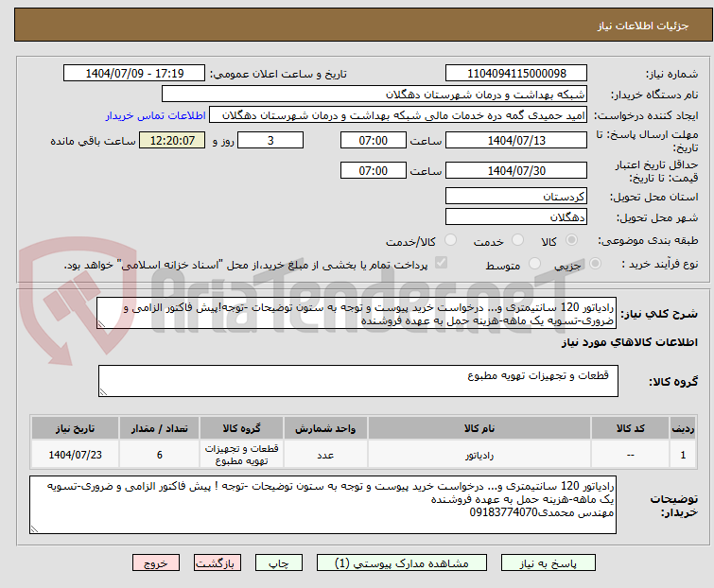
Task: Click the «شهر محل تحویل» field showing دهگلان
Action: [516, 216]
